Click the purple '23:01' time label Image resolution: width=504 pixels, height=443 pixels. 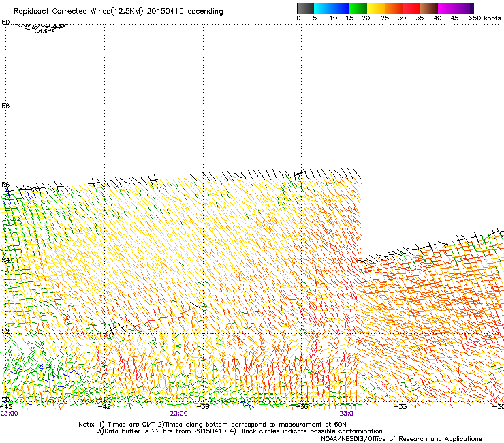click(348, 414)
